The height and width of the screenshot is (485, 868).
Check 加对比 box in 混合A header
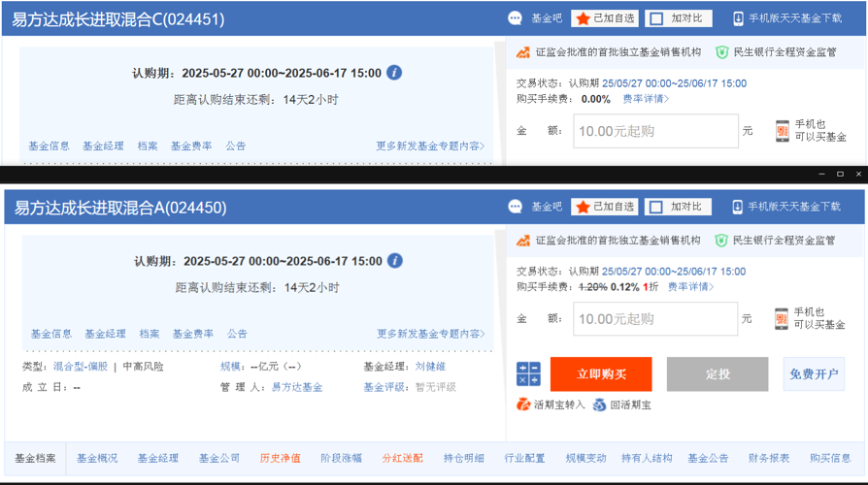656,207
